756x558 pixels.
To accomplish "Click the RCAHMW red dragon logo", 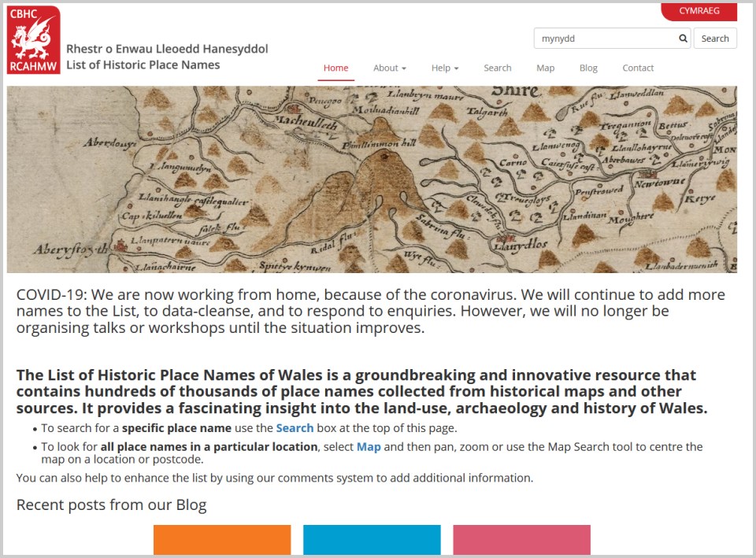I will 34,40.
